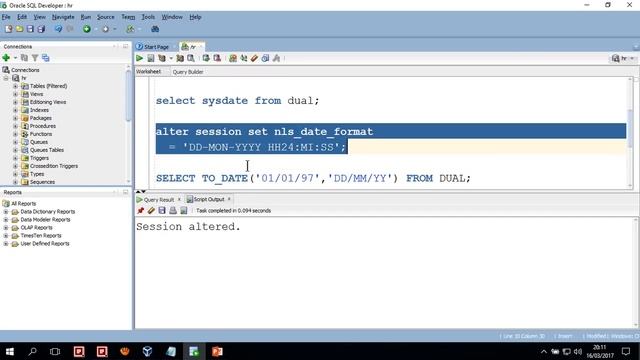Viewport: 640px width, 360px height.
Task: Select the Worksheet tab
Action: [x=149, y=72]
